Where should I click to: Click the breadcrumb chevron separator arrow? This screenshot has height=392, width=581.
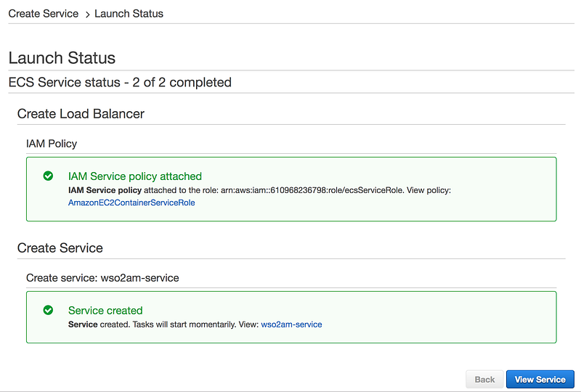click(86, 14)
